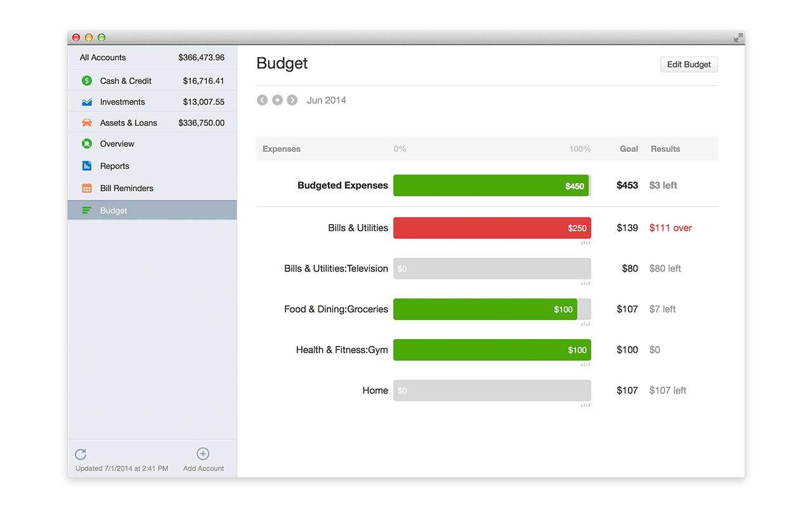Select Budget in the sidebar
812x508 pixels.
pyautogui.click(x=152, y=210)
